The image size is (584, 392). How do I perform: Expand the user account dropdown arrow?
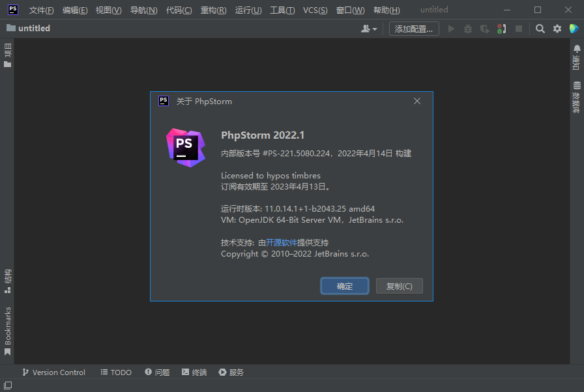point(373,28)
